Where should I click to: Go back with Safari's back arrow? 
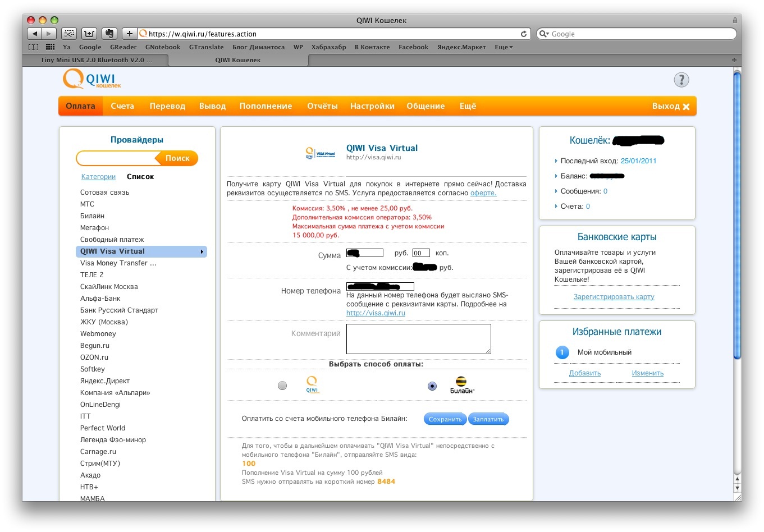click(35, 34)
